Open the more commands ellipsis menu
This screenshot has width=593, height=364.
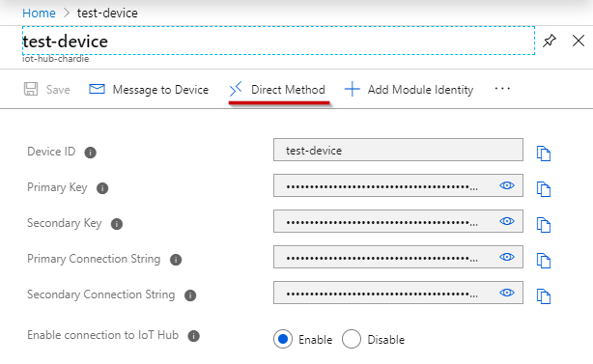point(502,89)
